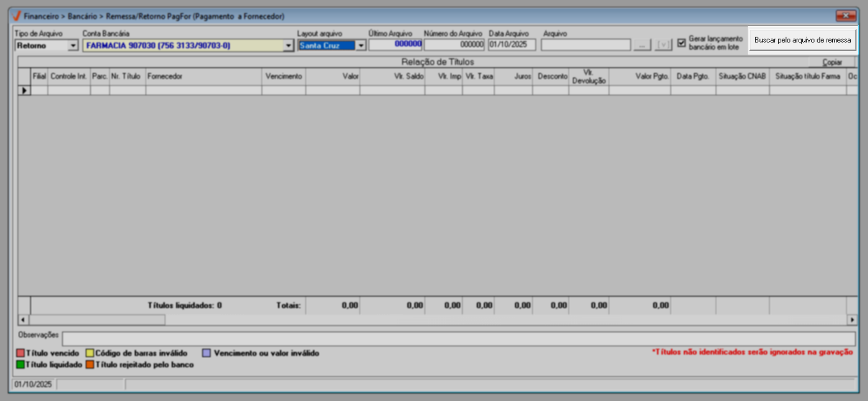
Task: Click the Vlr. Devolução column header
Action: [x=589, y=76]
